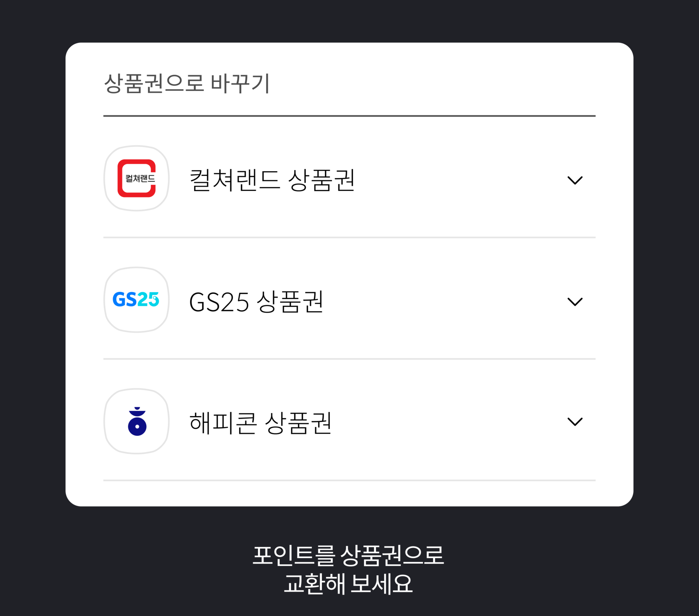The width and height of the screenshot is (699, 616).
Task: Expand the 컬쳐랜드 상품권 chevron
Action: 575,180
